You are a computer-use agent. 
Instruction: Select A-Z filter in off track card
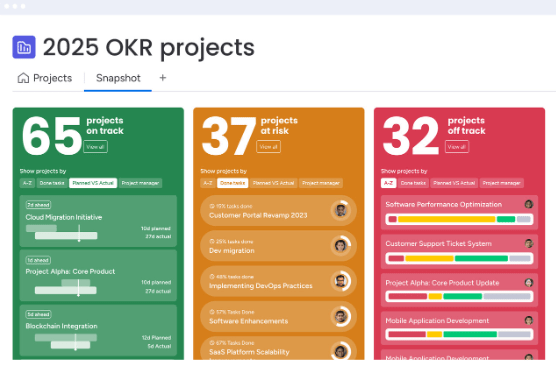(388, 183)
